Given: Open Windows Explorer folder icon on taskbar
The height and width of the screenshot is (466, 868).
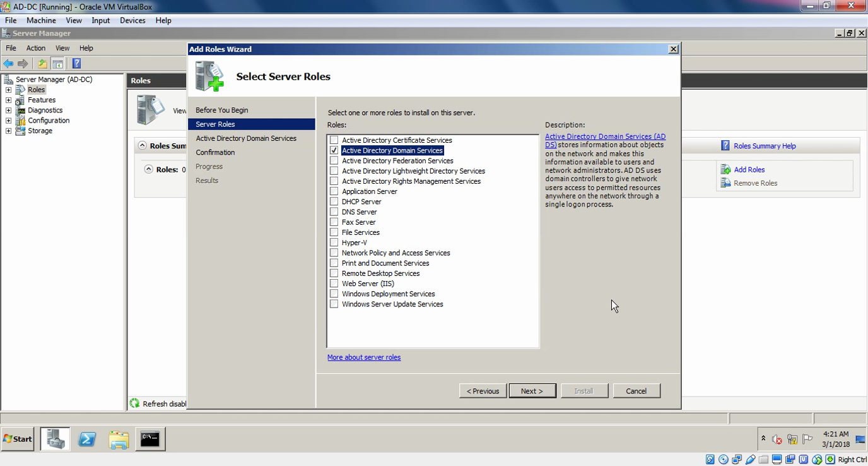Looking at the screenshot, I should (x=119, y=439).
